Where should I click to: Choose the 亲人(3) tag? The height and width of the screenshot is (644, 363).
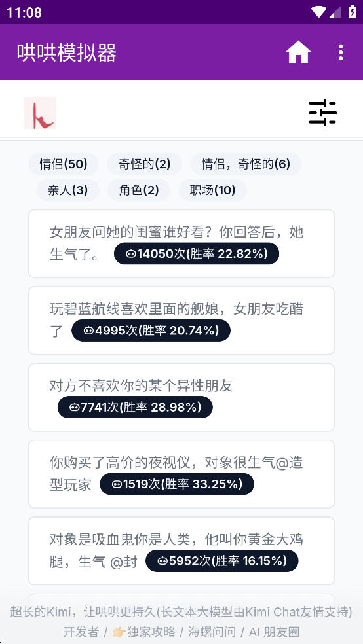point(68,190)
